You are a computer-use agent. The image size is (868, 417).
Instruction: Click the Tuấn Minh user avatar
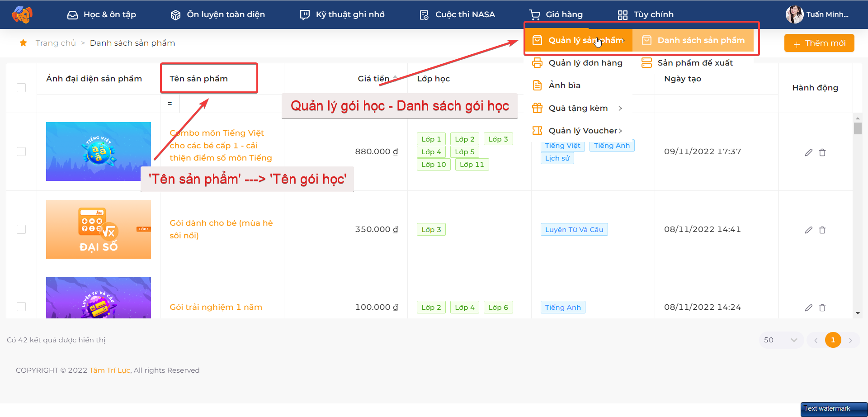(794, 14)
